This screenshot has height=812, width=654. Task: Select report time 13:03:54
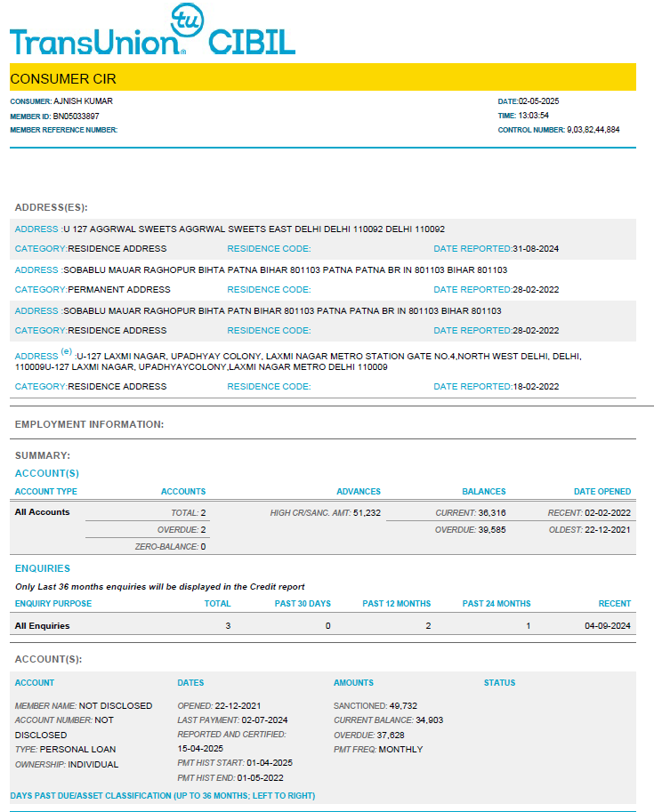(533, 116)
